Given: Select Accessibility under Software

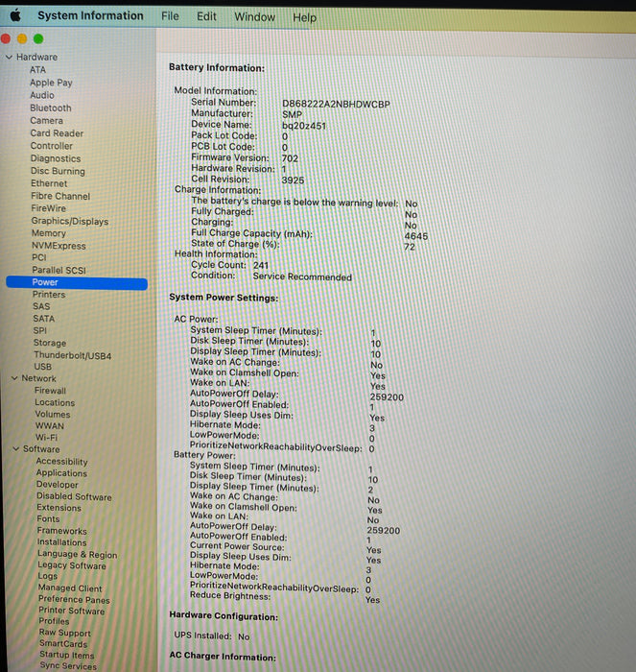Looking at the screenshot, I should [x=61, y=461].
